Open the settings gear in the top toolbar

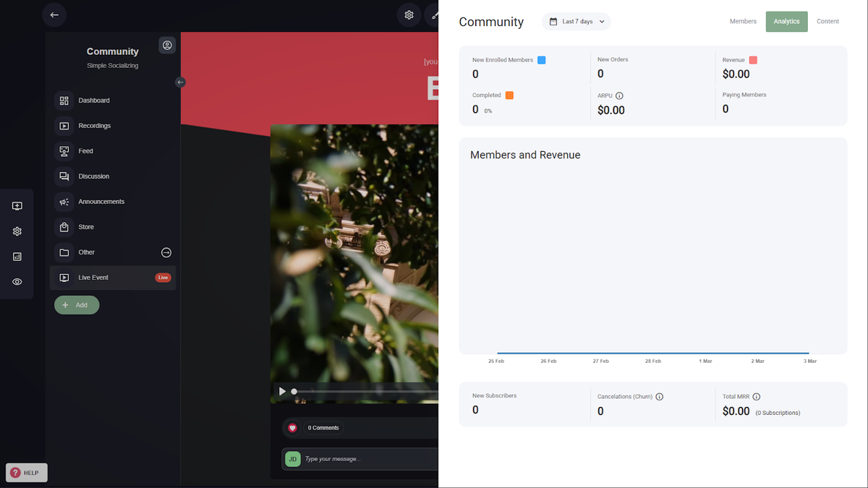409,14
